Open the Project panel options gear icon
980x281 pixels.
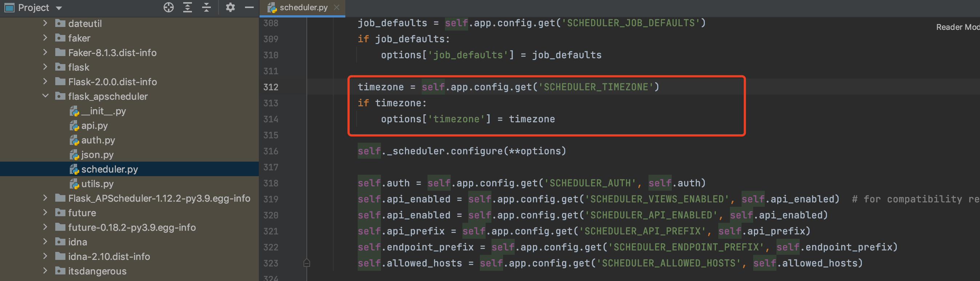point(230,7)
